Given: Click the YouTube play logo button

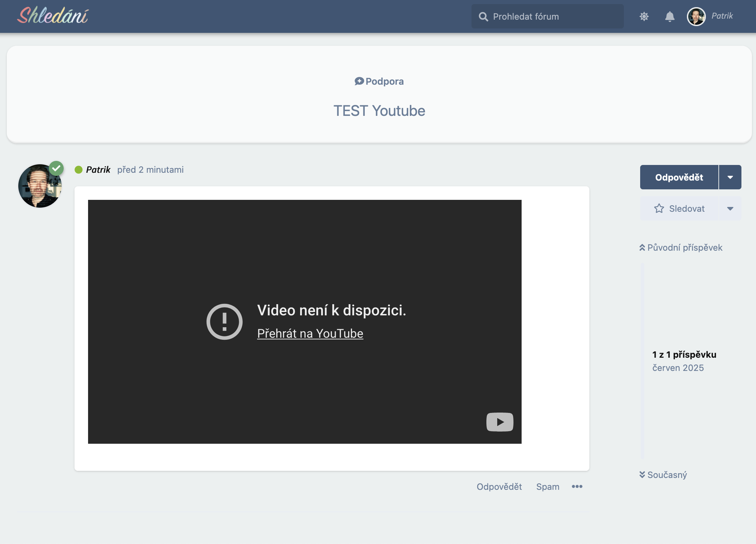Looking at the screenshot, I should [500, 422].
